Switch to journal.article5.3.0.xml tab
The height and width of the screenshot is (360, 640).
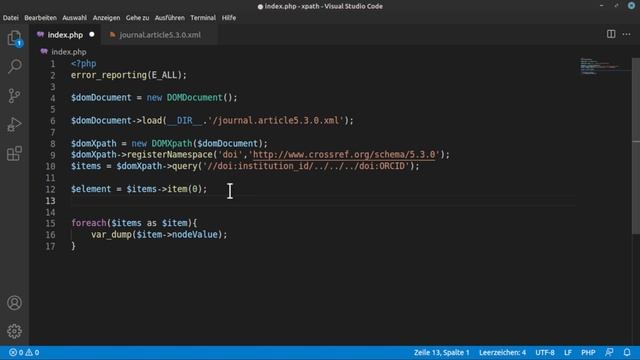tap(159, 35)
